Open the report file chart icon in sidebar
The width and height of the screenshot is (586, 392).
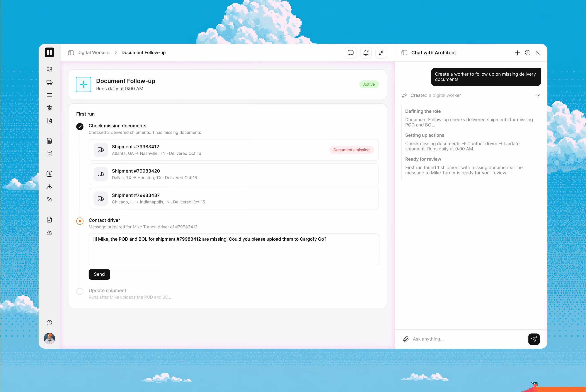[x=49, y=121]
